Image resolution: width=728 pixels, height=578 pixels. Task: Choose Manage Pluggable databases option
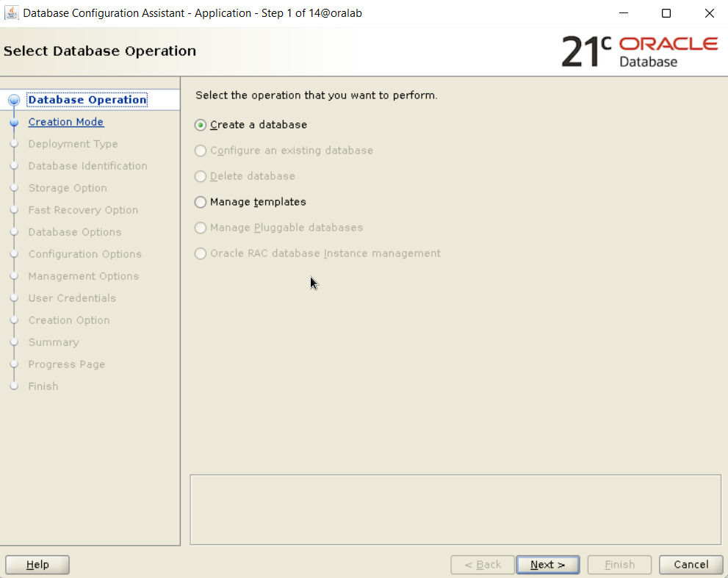coord(201,228)
